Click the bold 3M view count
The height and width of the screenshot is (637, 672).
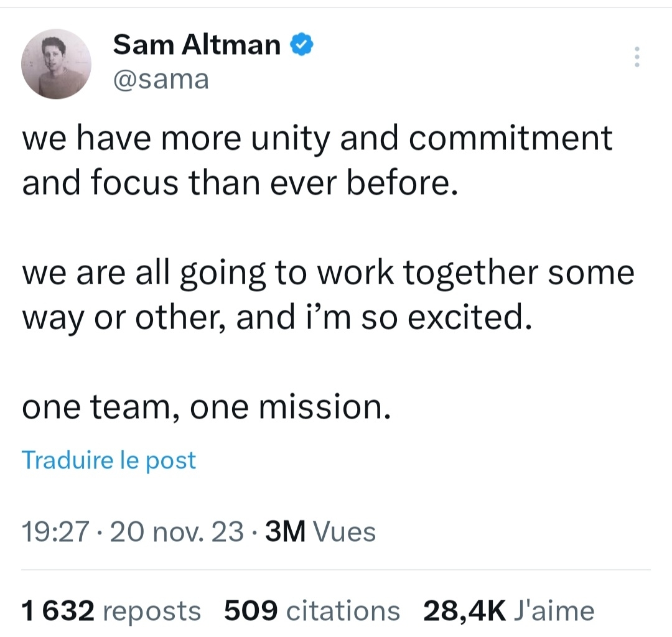point(285,532)
